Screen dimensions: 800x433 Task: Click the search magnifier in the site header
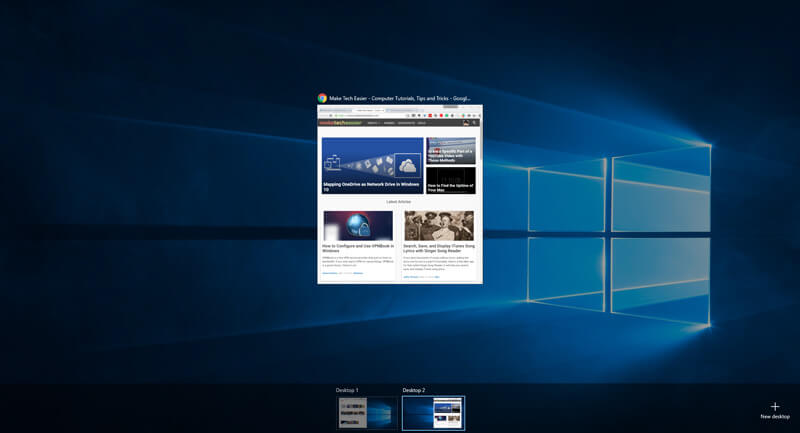point(474,123)
